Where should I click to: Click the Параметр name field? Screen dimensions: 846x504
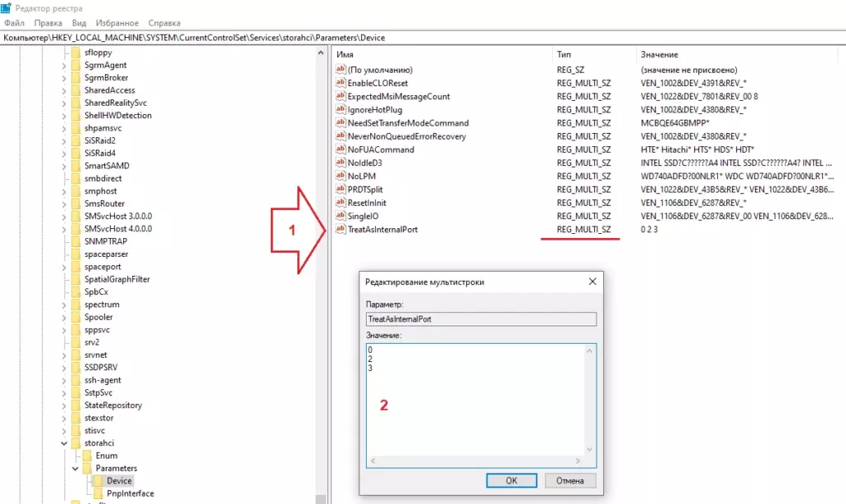(481, 319)
